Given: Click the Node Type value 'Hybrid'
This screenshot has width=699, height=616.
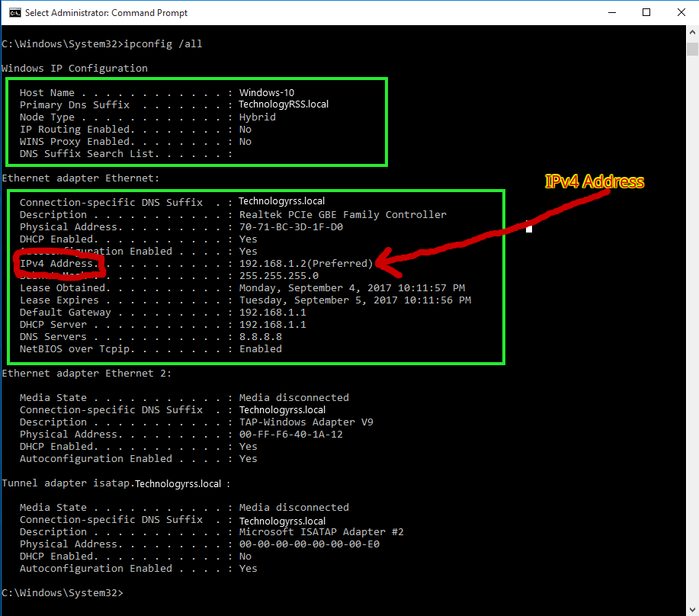Looking at the screenshot, I should tap(257, 117).
